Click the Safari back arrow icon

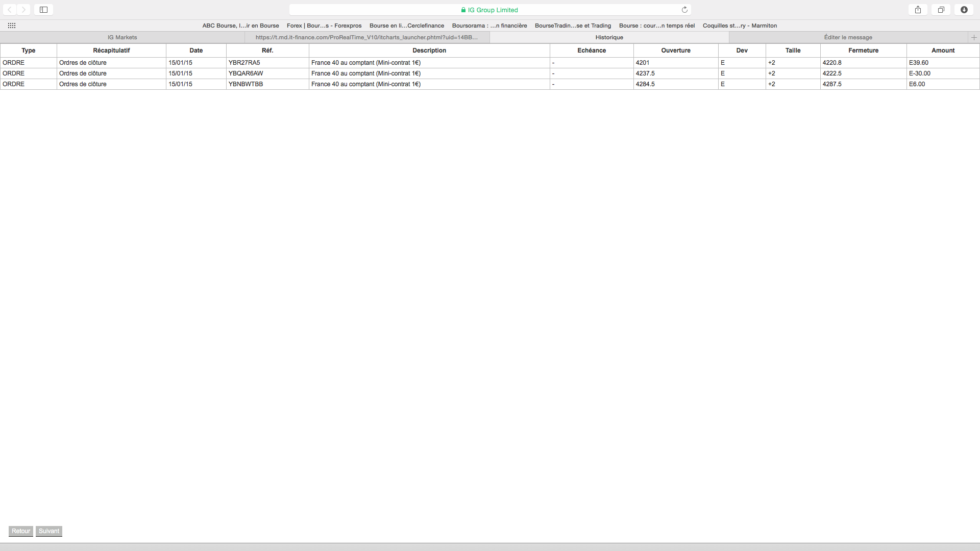10,10
